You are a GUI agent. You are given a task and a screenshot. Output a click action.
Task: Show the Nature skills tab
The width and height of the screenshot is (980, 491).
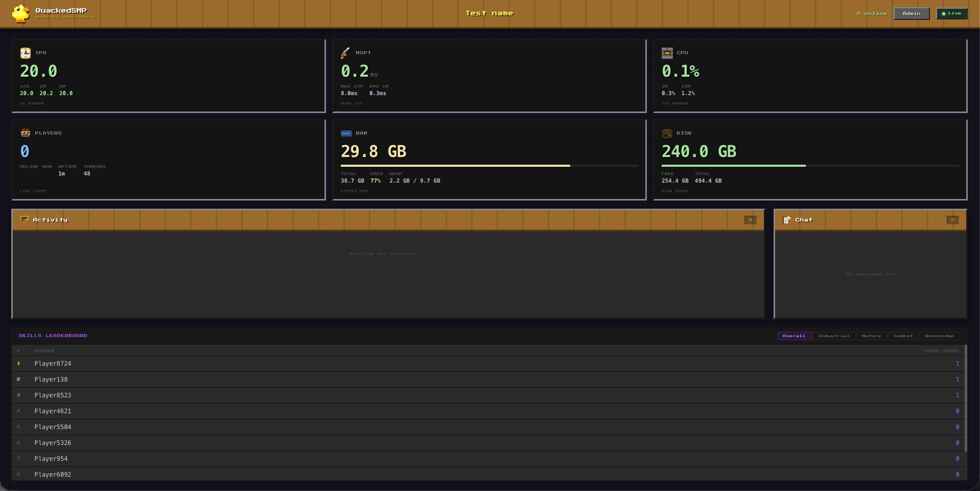tap(871, 336)
